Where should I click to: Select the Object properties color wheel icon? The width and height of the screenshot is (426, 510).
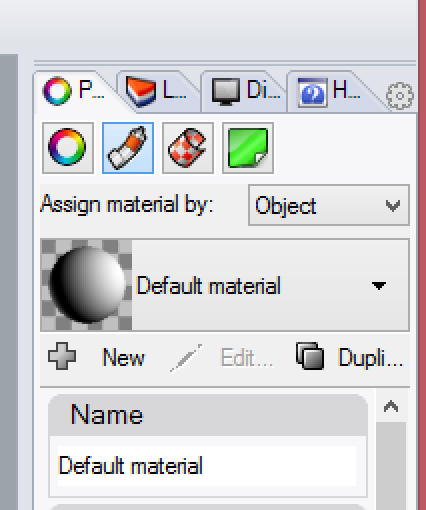(68, 148)
